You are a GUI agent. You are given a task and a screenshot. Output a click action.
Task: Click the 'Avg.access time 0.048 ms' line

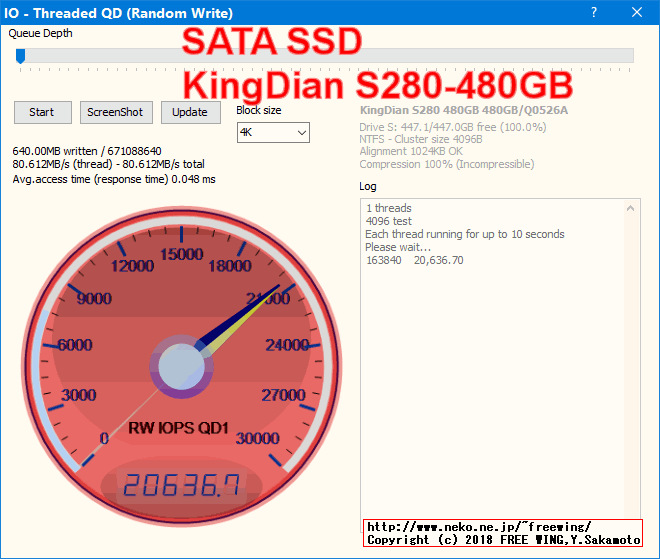pos(114,179)
